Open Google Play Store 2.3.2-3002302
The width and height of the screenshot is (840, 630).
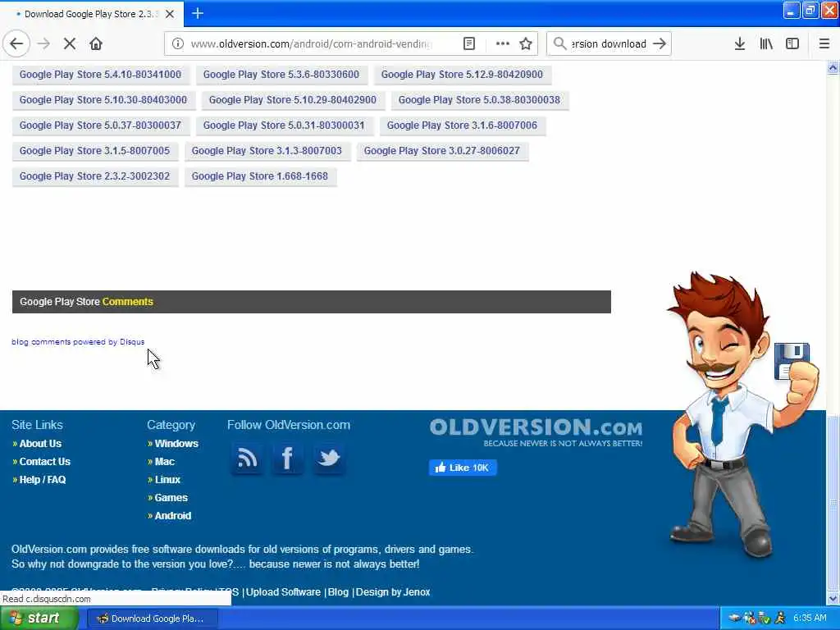point(95,176)
